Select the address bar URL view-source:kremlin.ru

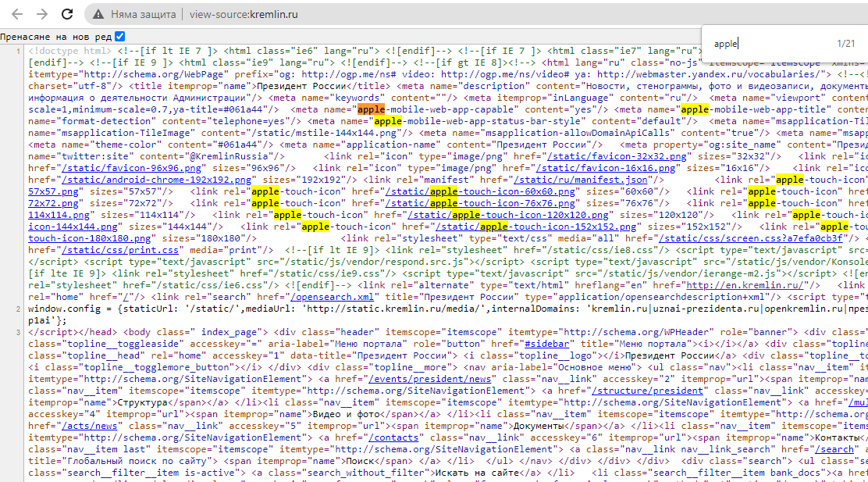244,14
